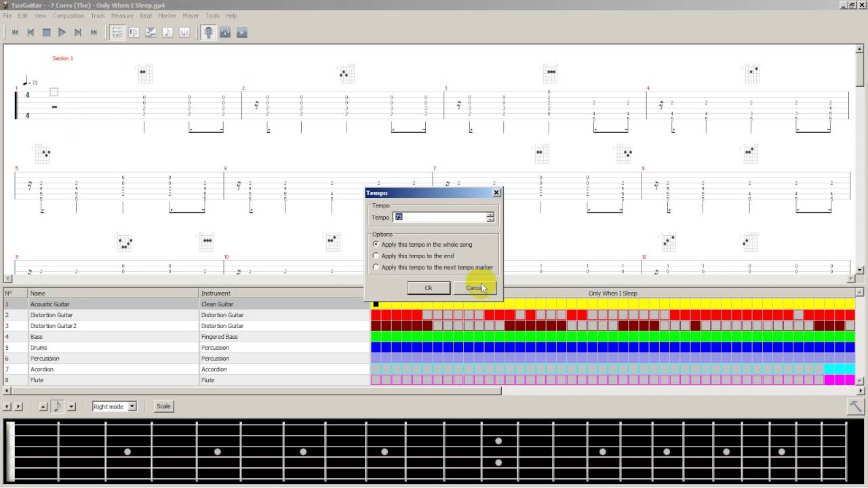
Task: Select the Acoustic Guitar track row
Action: (186, 304)
